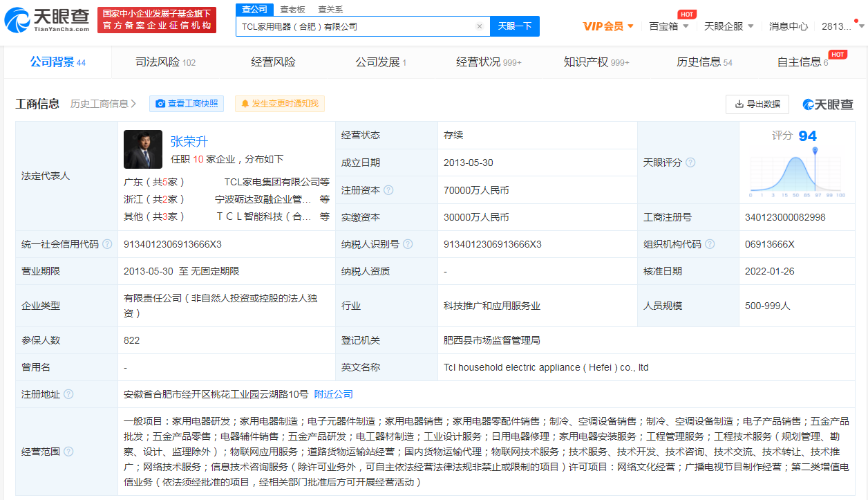Click operating status value 存续

(x=453, y=136)
